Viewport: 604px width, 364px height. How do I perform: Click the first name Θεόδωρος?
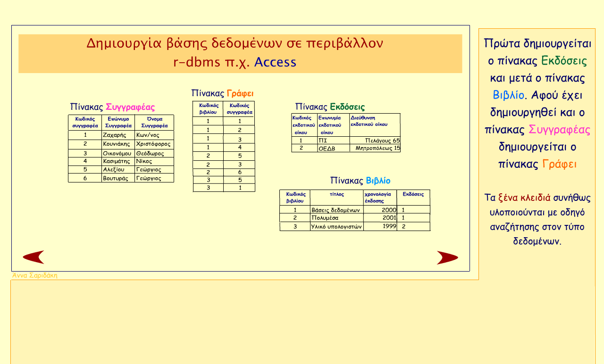[x=150, y=153]
